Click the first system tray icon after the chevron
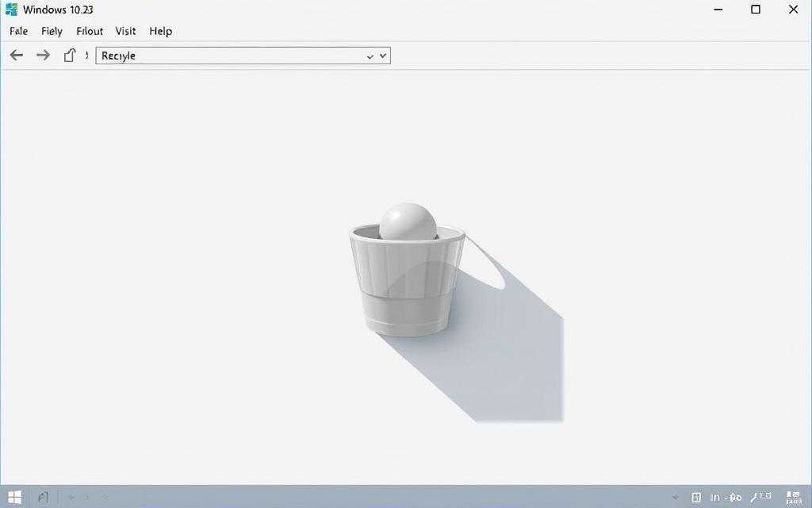 (x=696, y=498)
